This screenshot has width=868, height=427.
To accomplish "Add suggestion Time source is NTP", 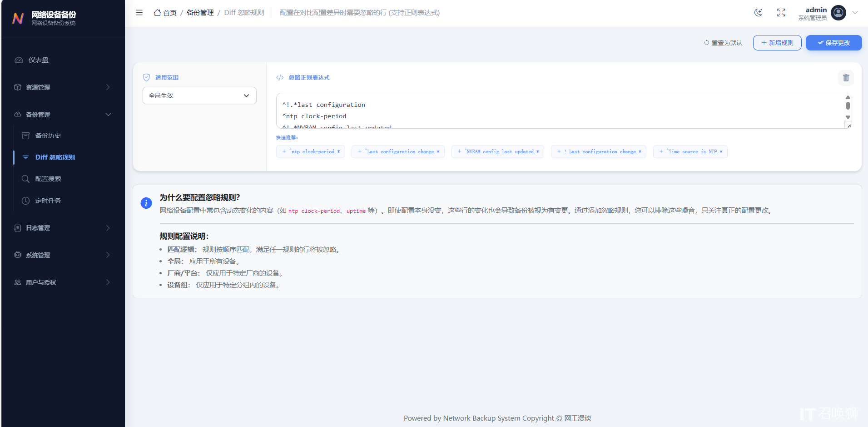I will (690, 151).
